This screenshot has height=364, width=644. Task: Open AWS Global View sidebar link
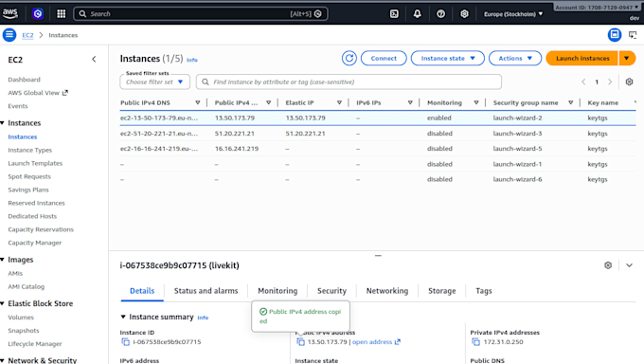38,93
